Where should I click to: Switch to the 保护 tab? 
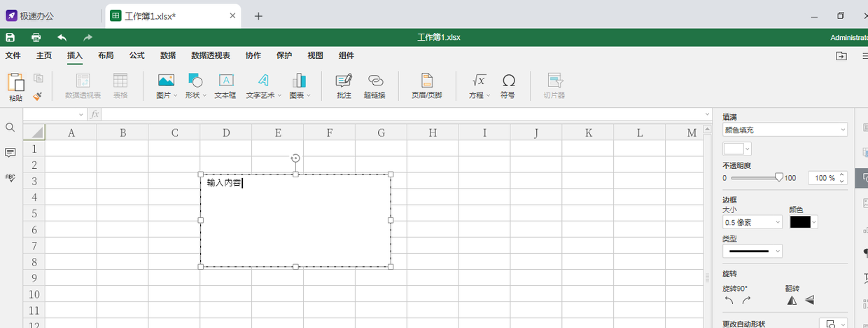coord(284,55)
